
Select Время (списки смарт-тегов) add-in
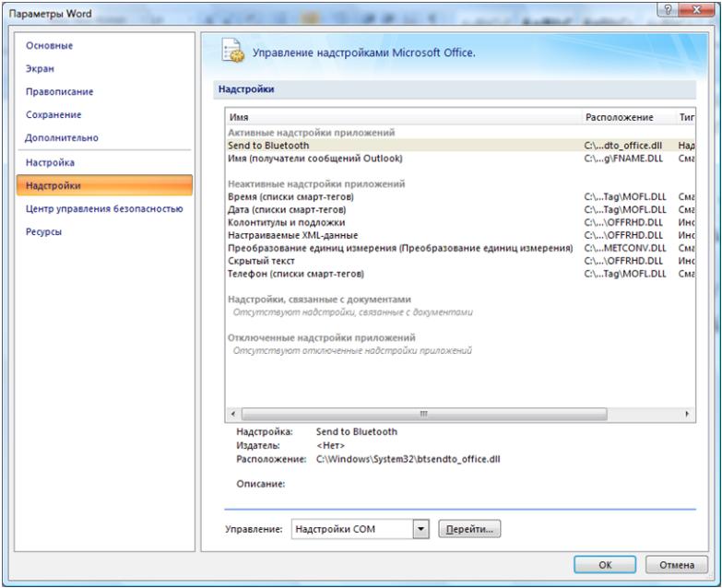click(x=460, y=197)
